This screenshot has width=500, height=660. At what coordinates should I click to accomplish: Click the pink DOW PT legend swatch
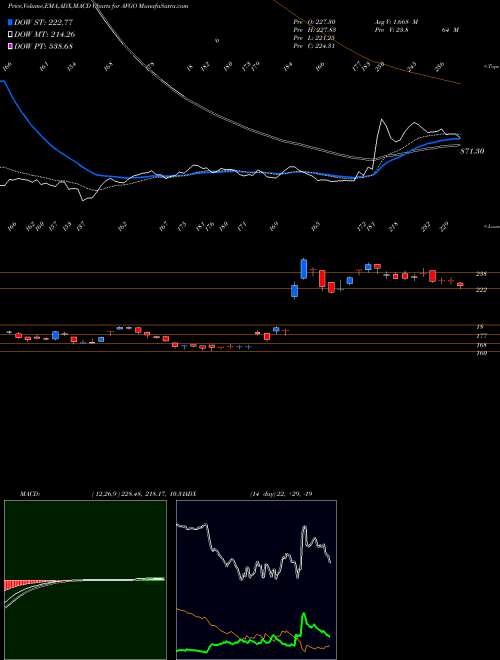(11, 46)
